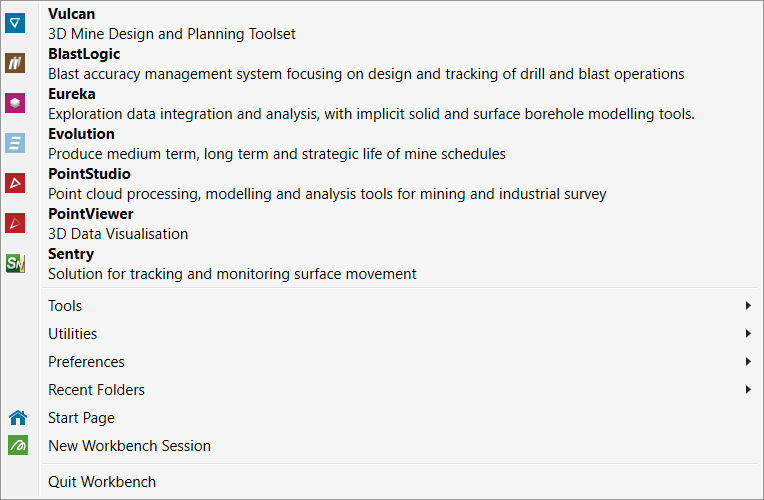Open Sentry surface movement monitoring
This screenshot has width=764, height=500.
[x=232, y=264]
